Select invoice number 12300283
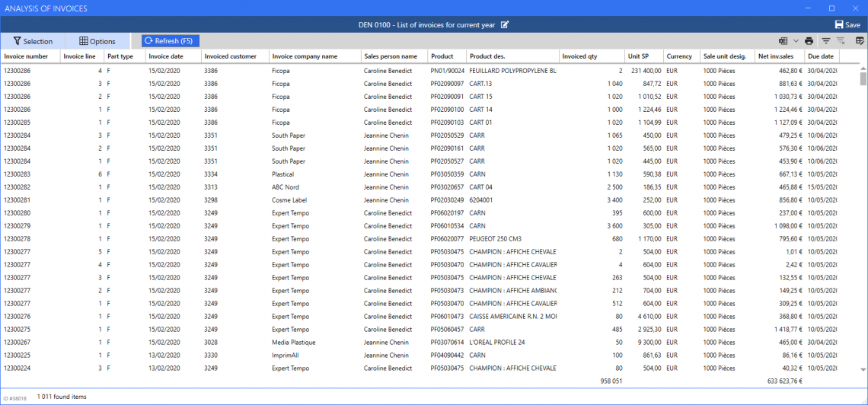Viewport: 868px width, 405px height. tap(18, 174)
